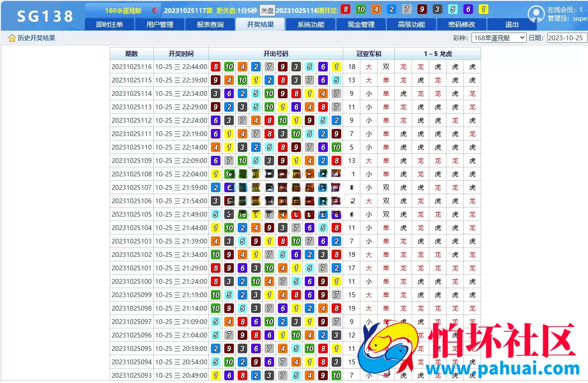588x383 pixels.
Task: Click the home icon beside 历史开奖结果
Action: coord(12,38)
